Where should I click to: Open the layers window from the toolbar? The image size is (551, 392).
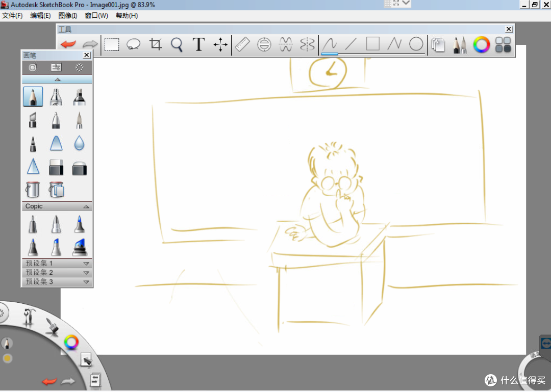click(438, 45)
